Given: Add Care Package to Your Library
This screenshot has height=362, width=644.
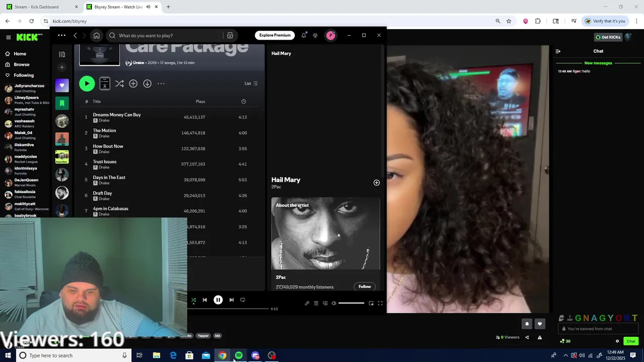Looking at the screenshot, I should (x=133, y=83).
